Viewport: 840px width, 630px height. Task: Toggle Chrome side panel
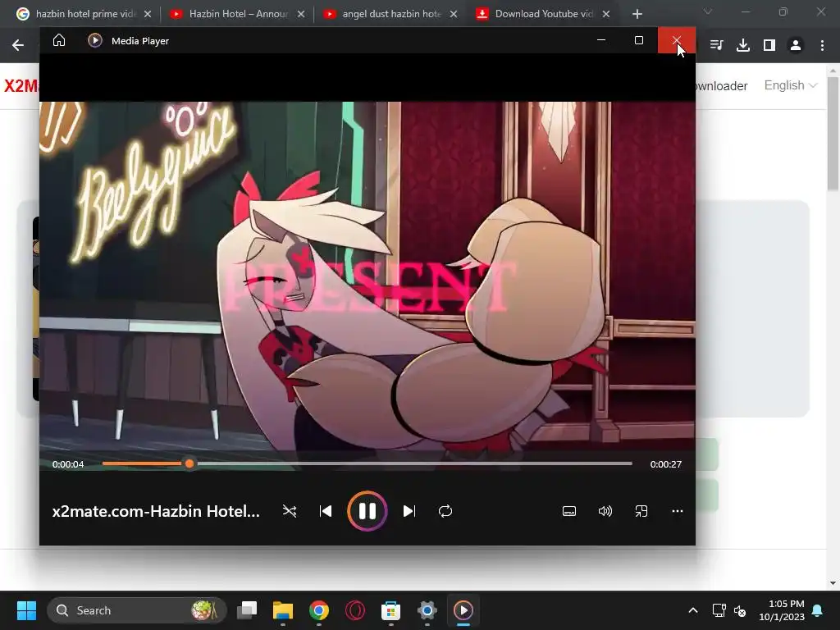click(769, 45)
